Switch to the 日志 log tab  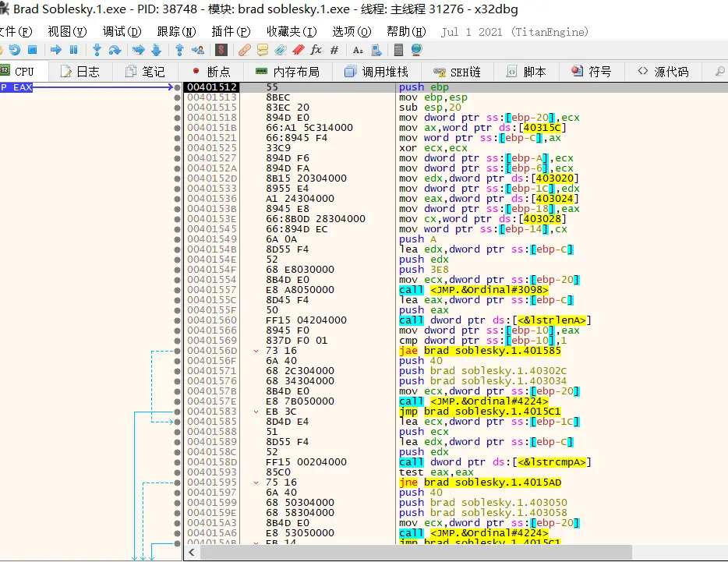[x=80, y=72]
